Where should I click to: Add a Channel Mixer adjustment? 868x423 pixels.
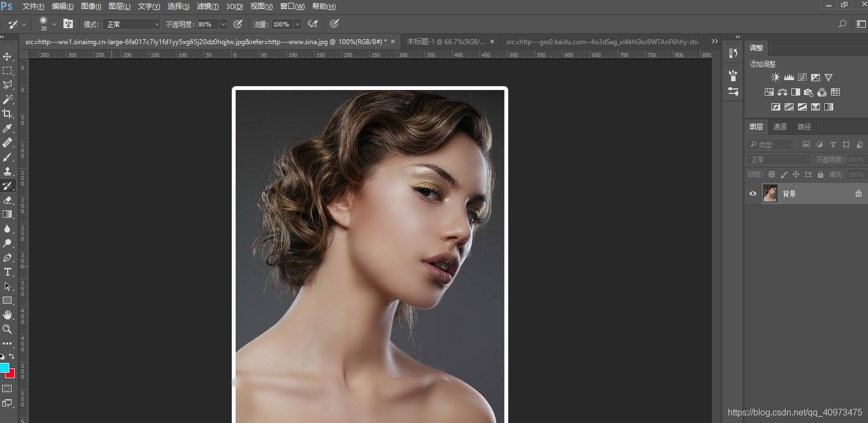tap(822, 92)
